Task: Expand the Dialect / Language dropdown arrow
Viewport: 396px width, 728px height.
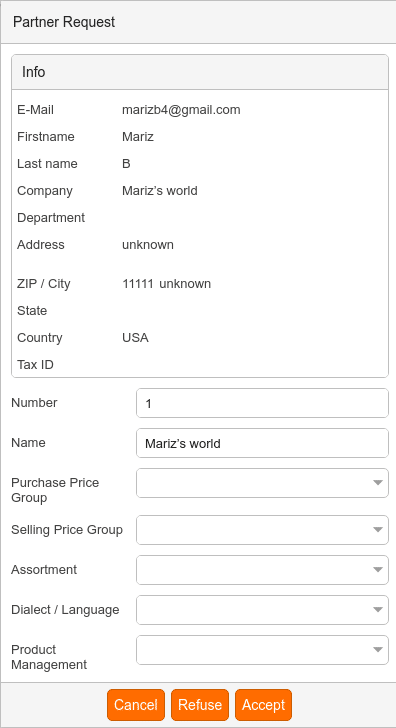Action: click(x=378, y=610)
